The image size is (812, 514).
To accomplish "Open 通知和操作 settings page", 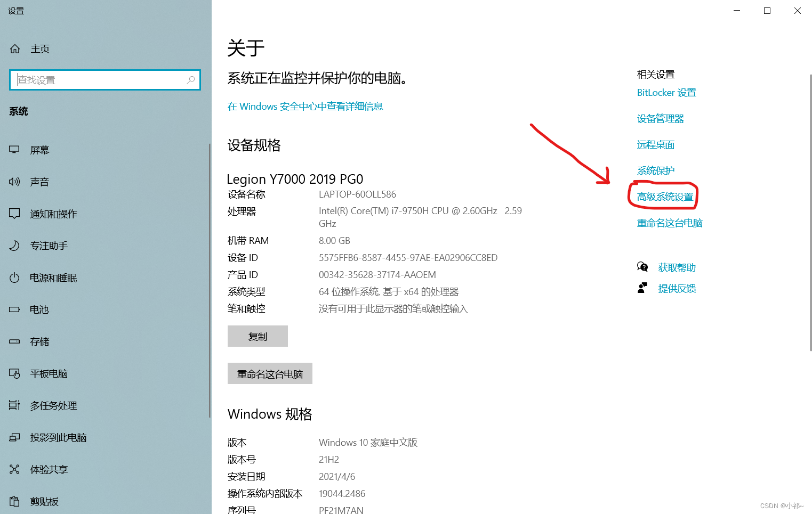I will pos(53,214).
